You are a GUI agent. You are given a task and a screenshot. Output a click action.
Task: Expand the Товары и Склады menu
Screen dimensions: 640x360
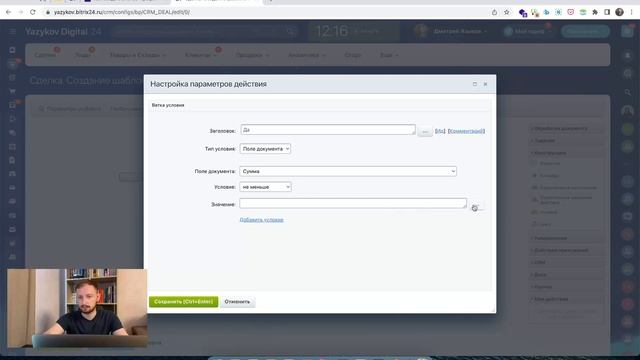click(x=138, y=55)
